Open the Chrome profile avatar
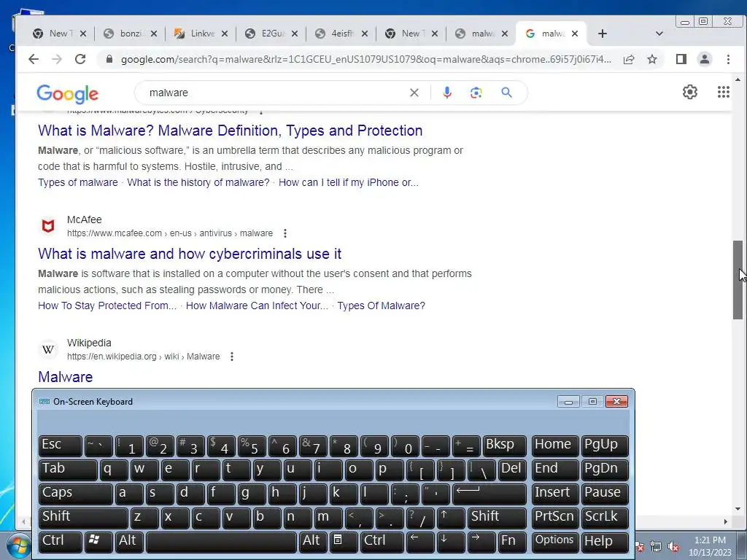 click(x=705, y=59)
